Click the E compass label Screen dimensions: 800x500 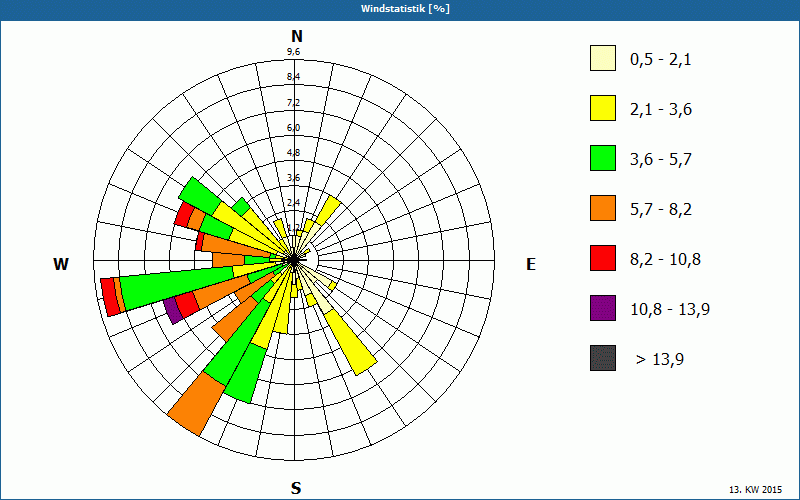531,264
